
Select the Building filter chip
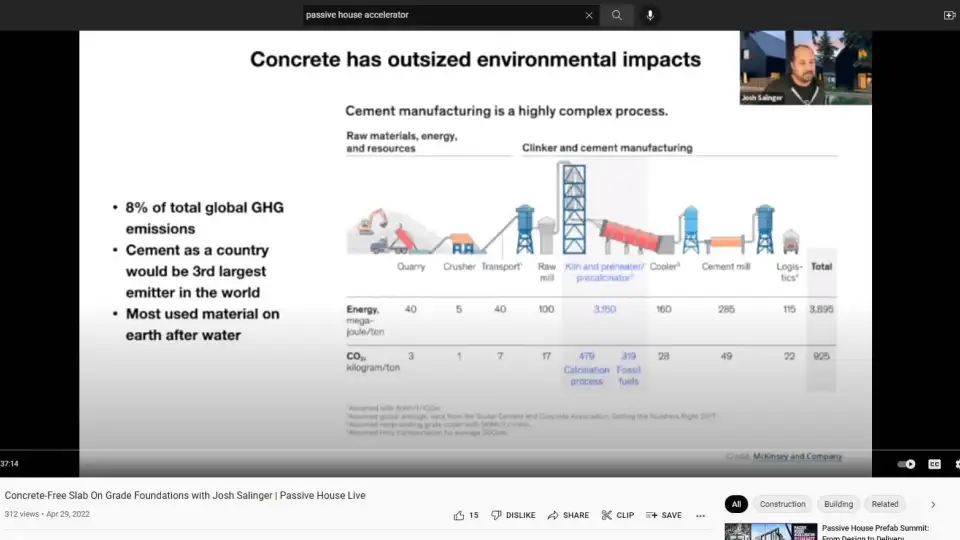pos(838,504)
